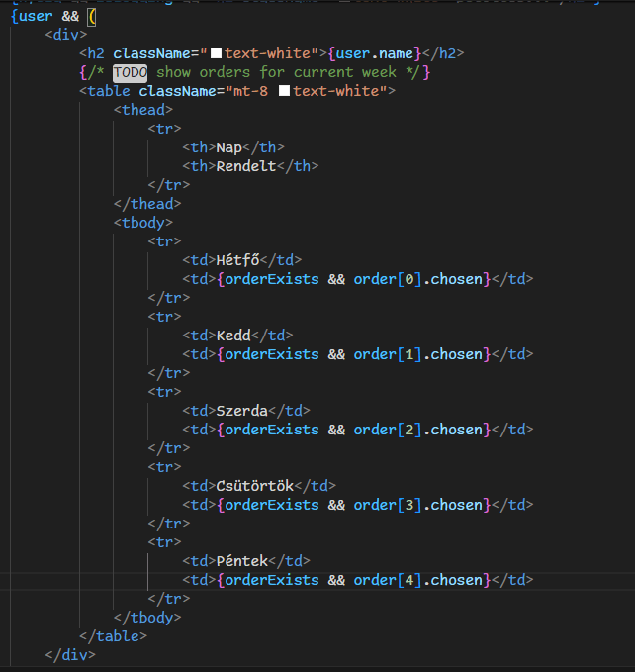Click the color swatch in h2 className
The width and height of the screenshot is (635, 672).
(x=216, y=53)
